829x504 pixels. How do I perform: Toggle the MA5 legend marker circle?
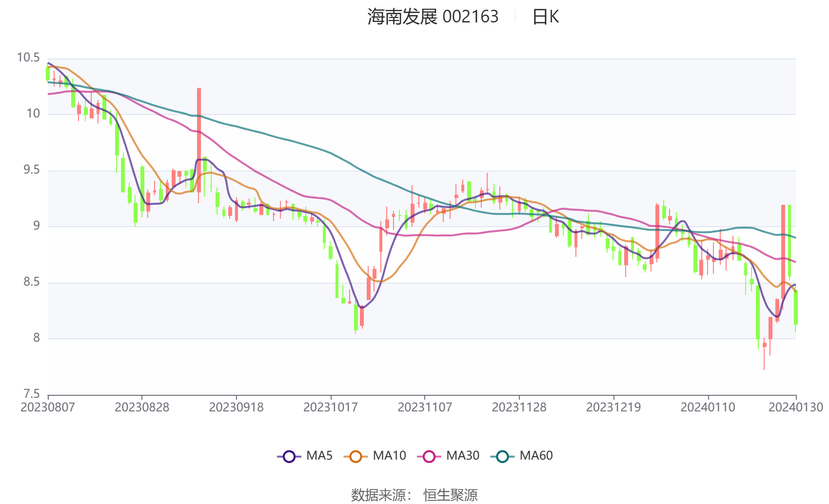pyautogui.click(x=289, y=457)
